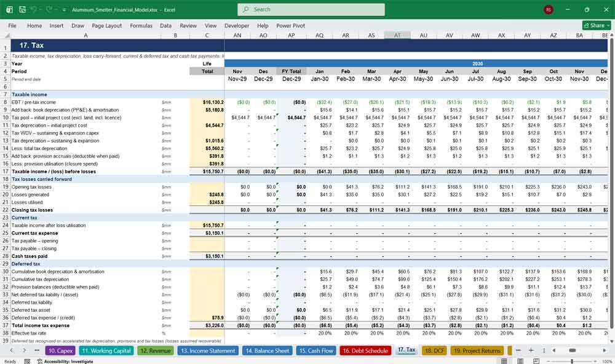Screen dimensions: 615x364
Task: Select column AT header
Action: click(397, 35)
